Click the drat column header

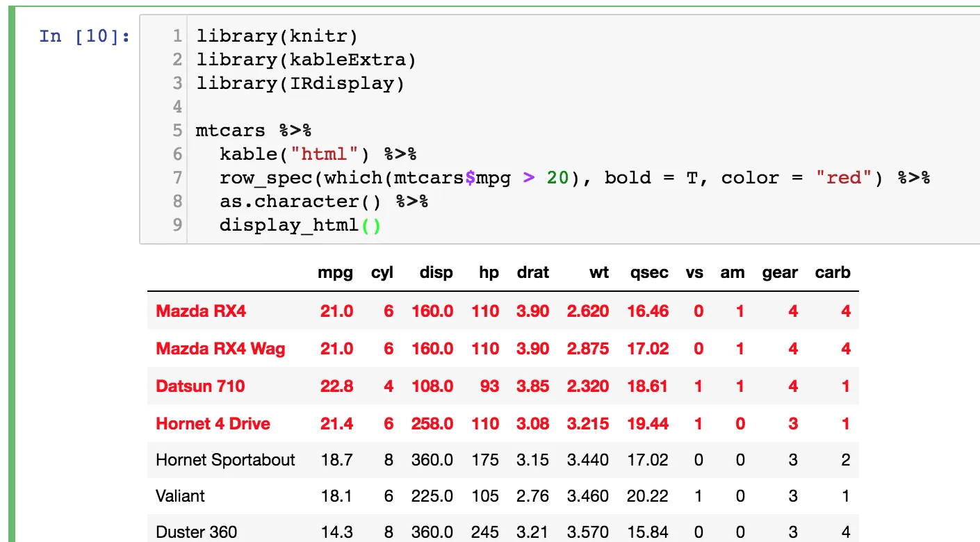[533, 273]
